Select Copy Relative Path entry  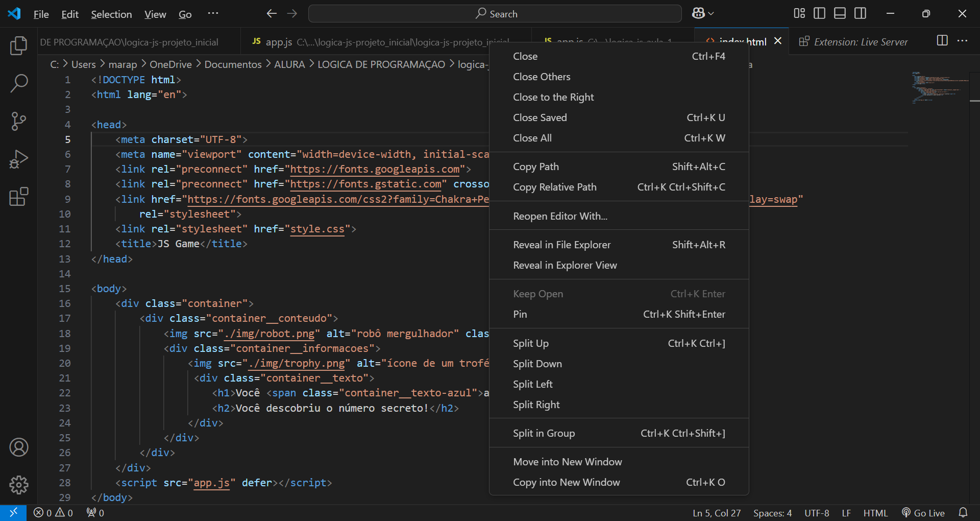pos(619,187)
